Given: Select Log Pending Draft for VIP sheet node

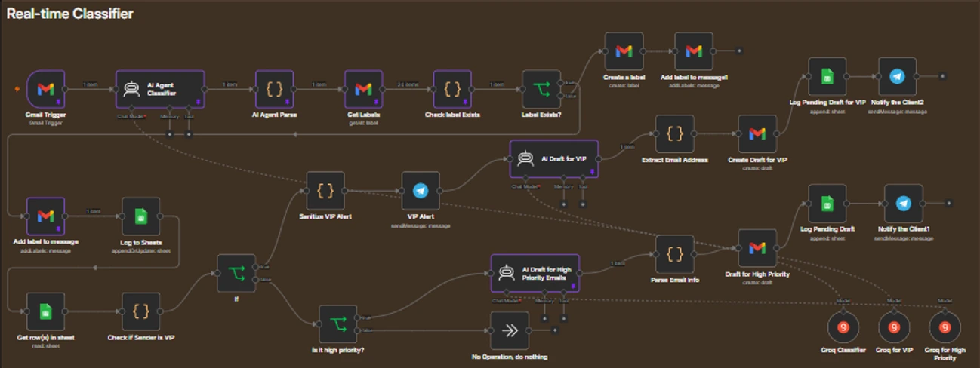Looking at the screenshot, I should pos(827,76).
